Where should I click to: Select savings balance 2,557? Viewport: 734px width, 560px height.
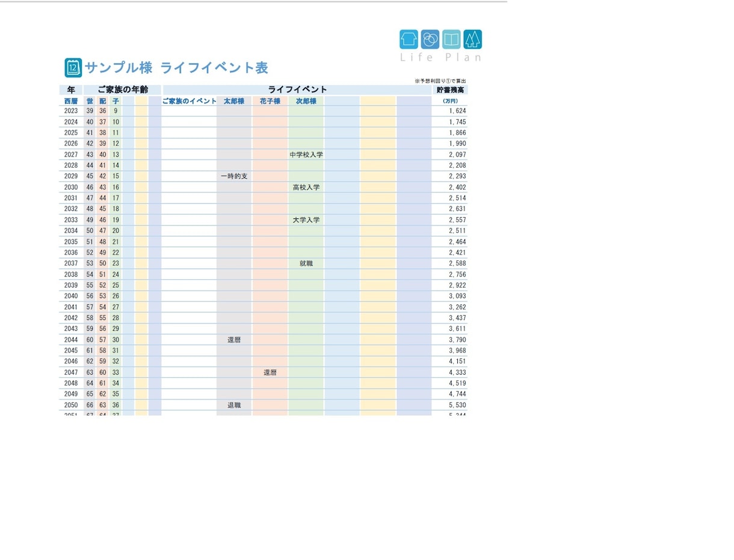(x=457, y=220)
